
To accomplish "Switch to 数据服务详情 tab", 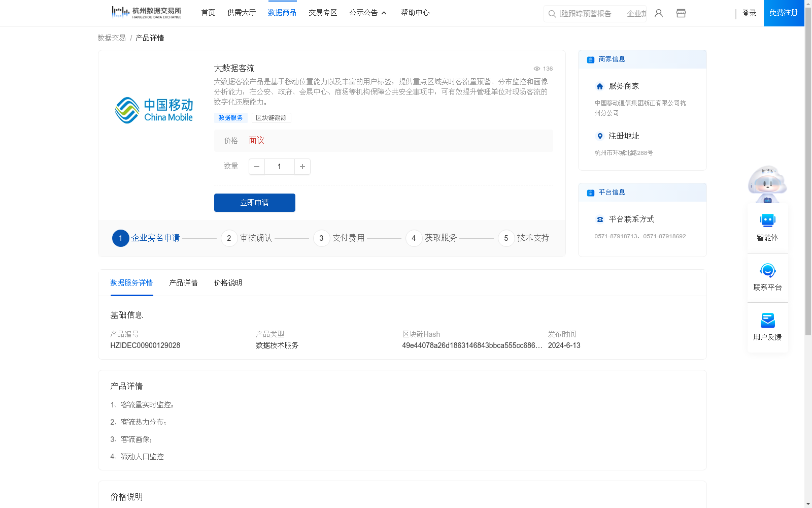I will pos(131,283).
